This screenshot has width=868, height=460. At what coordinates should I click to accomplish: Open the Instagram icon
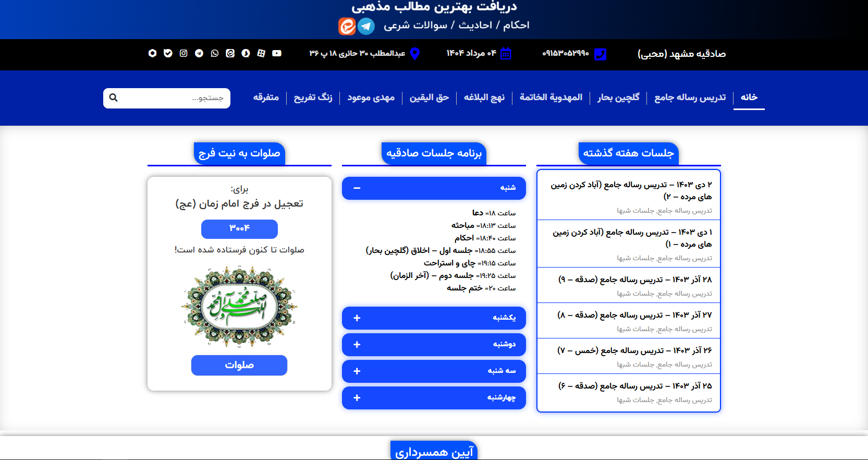183,53
